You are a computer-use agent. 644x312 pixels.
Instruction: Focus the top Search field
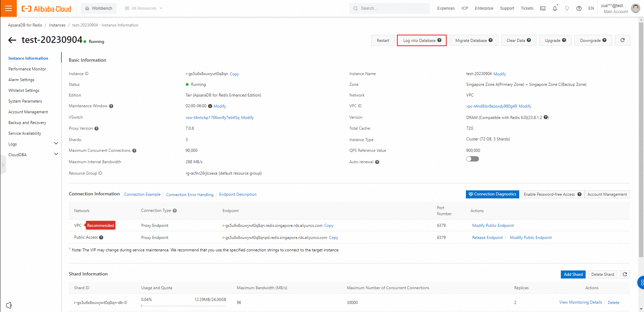tap(389, 8)
